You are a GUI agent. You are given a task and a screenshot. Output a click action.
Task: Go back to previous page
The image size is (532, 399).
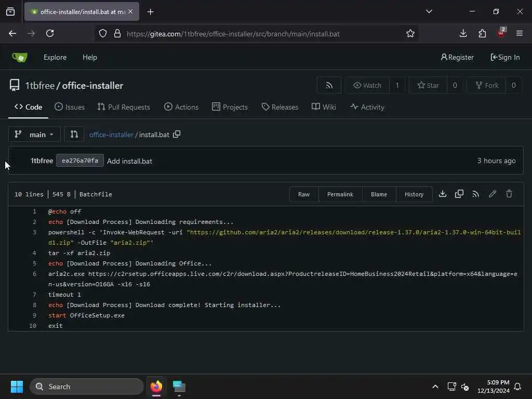(12, 33)
